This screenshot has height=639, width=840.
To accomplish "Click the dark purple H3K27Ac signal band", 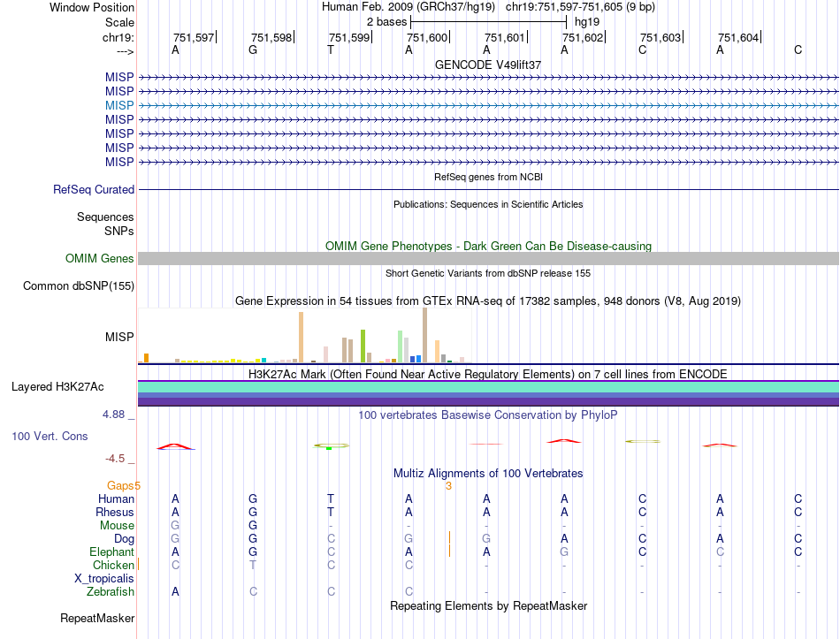I will (x=488, y=402).
